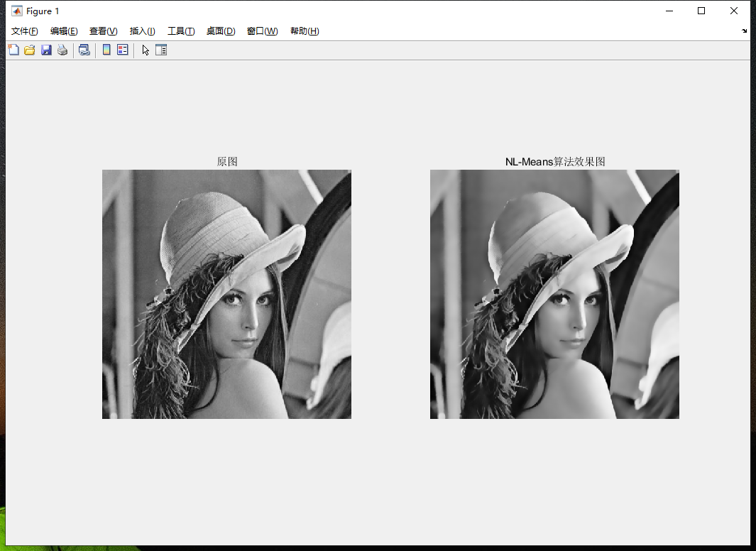This screenshot has width=756, height=551.
Task: Open the 插入(I) menu
Action: click(142, 31)
